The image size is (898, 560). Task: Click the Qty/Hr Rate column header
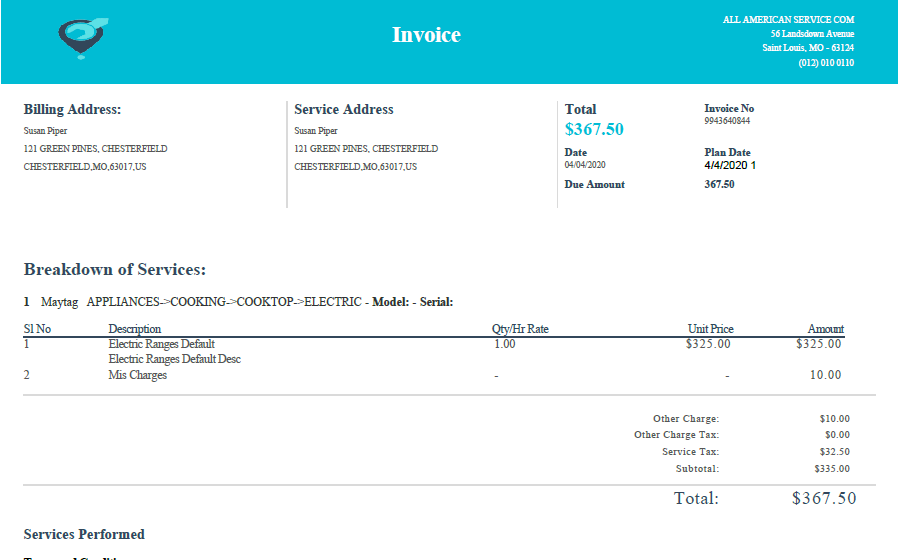(x=520, y=329)
